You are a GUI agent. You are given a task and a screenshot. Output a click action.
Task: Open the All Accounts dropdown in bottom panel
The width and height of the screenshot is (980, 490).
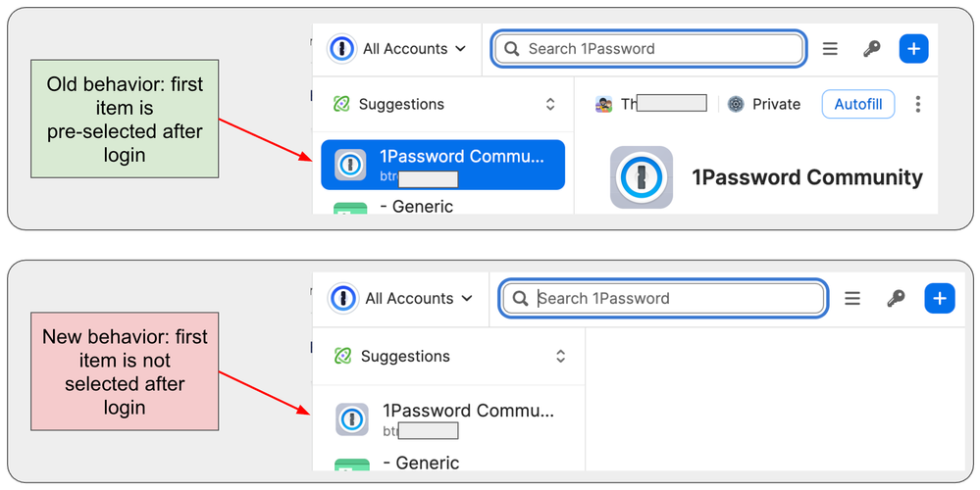401,299
